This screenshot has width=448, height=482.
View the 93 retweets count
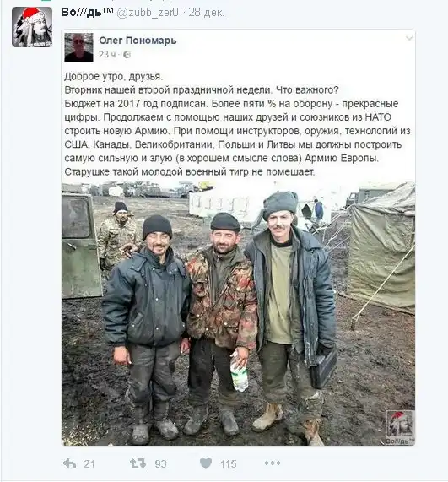click(160, 463)
